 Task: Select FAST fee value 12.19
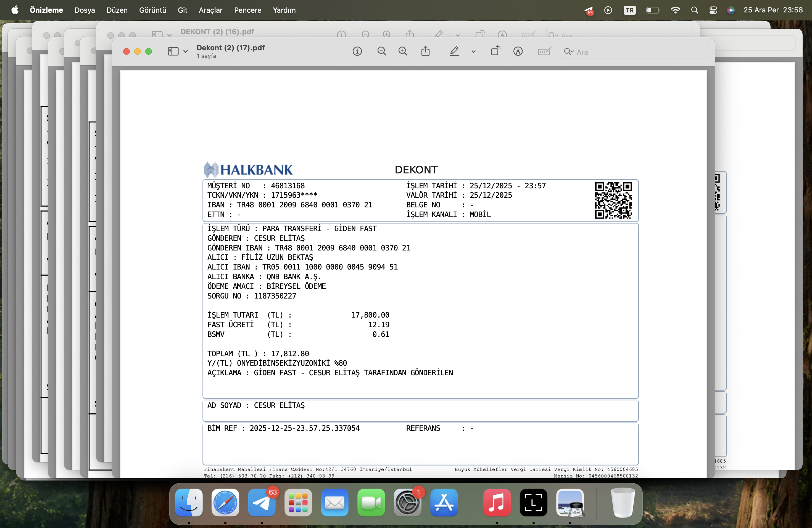pyautogui.click(x=379, y=325)
